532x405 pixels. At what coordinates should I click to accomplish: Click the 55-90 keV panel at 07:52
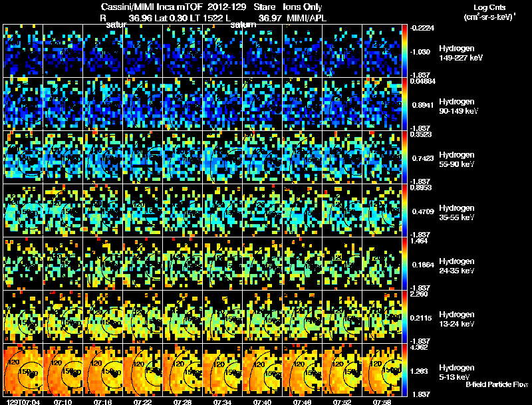pyautogui.click(x=342, y=157)
